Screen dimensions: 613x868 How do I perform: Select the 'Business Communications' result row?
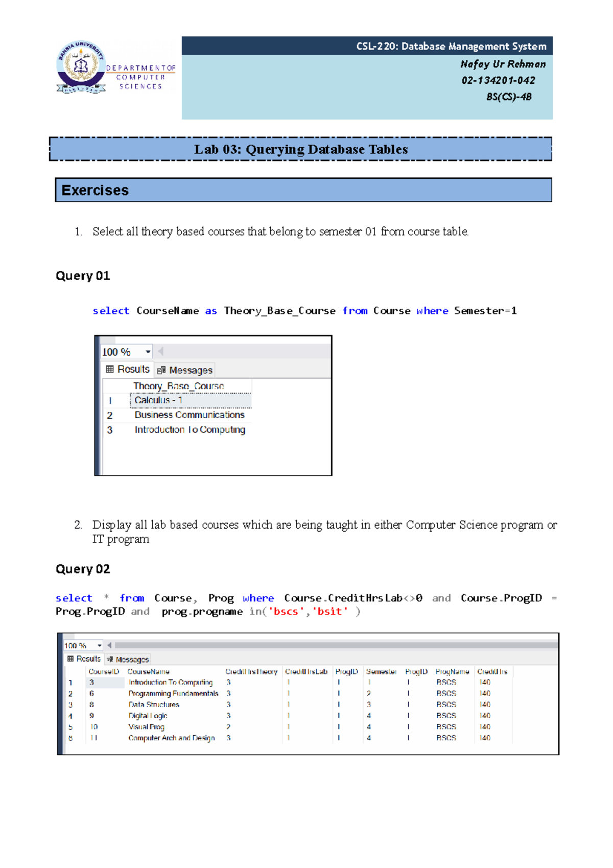click(x=177, y=415)
